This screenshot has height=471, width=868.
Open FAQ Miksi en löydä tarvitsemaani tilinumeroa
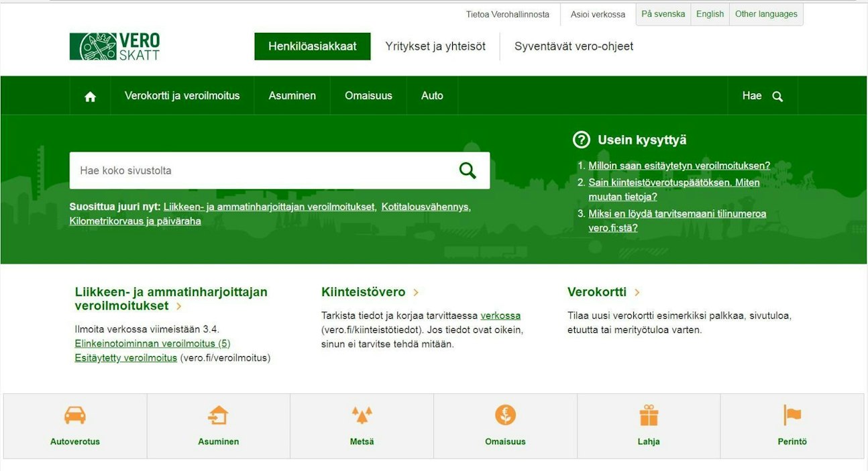677,221
